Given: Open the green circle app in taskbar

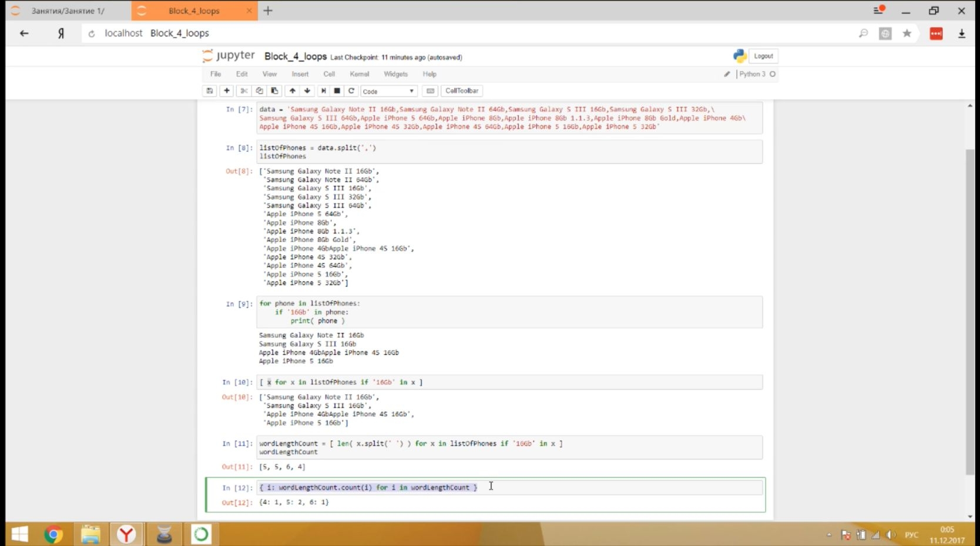Looking at the screenshot, I should [201, 534].
